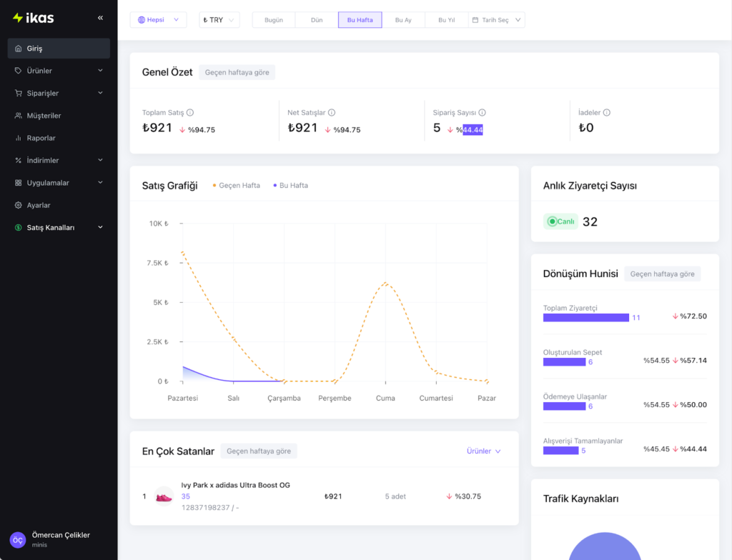
Task: Open the Hepsi channel dropdown
Action: [x=158, y=20]
